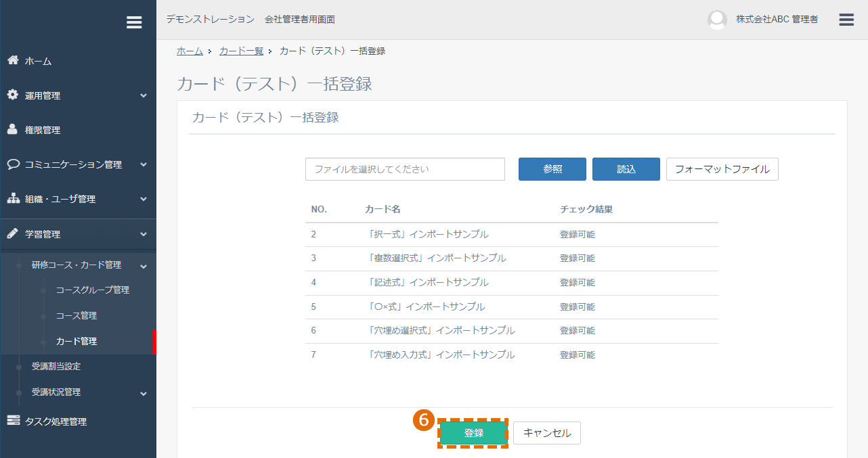Click the チェック結果 column header
868x458 pixels.
586,209
